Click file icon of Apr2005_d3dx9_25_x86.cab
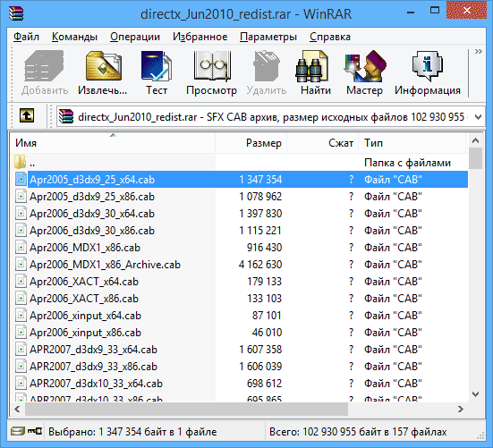The image size is (493, 448). pyautogui.click(x=21, y=197)
